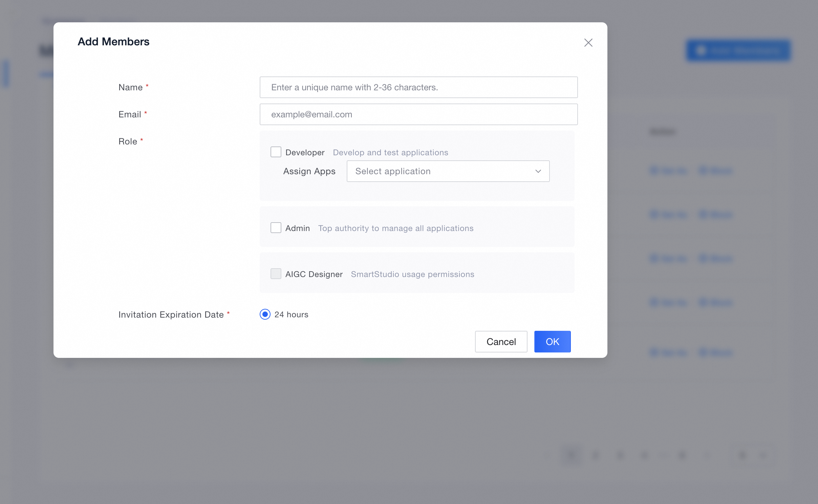The height and width of the screenshot is (504, 818).
Task: Confirm with the blue OK button
Action: (x=552, y=342)
